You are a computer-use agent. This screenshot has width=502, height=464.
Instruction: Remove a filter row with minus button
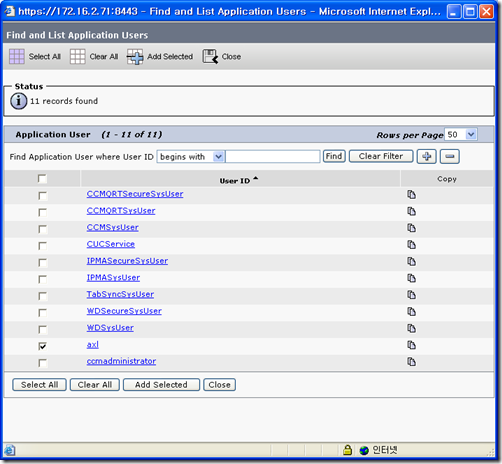pyautogui.click(x=450, y=156)
